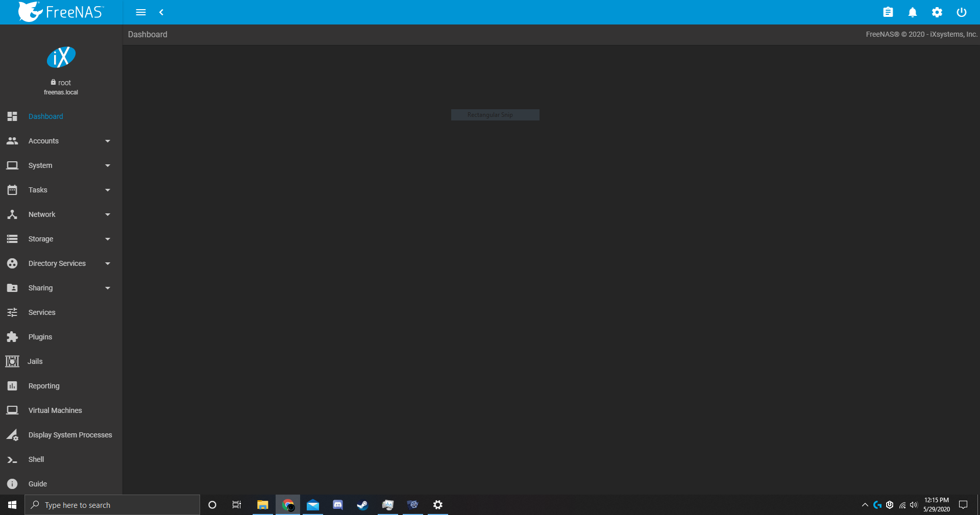Viewport: 980px width, 515px height.
Task: Click the Accounts people icon
Action: tap(12, 141)
